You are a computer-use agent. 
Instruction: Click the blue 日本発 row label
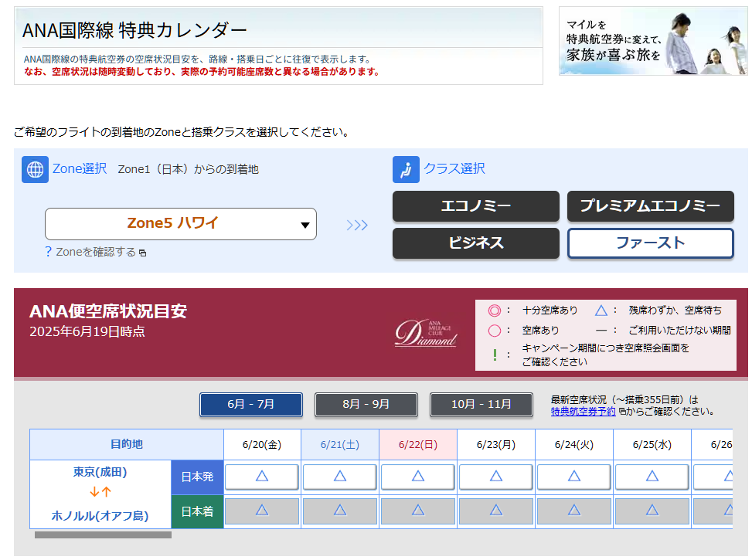tap(197, 477)
